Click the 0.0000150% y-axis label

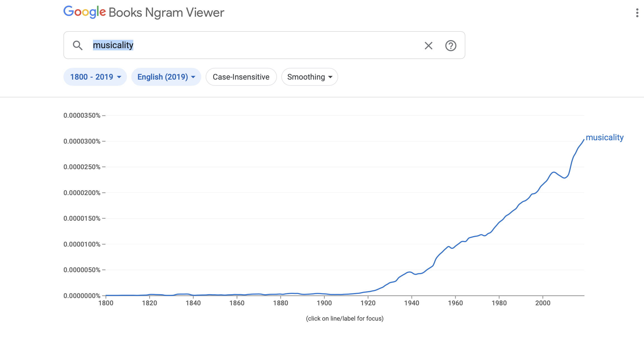(82, 218)
